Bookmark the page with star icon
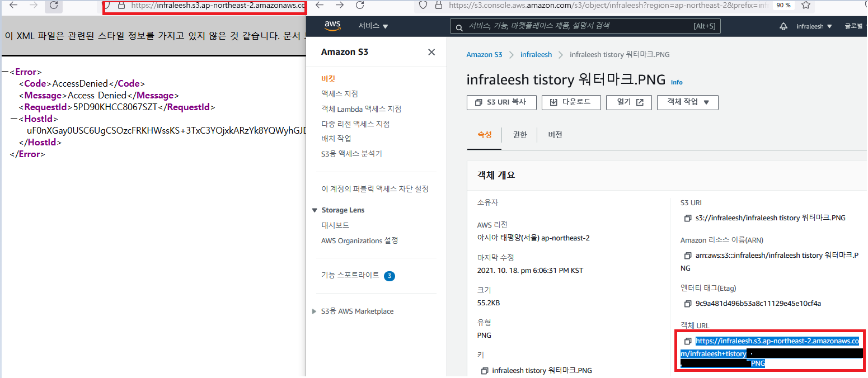This screenshot has width=868, height=378. (x=806, y=5)
